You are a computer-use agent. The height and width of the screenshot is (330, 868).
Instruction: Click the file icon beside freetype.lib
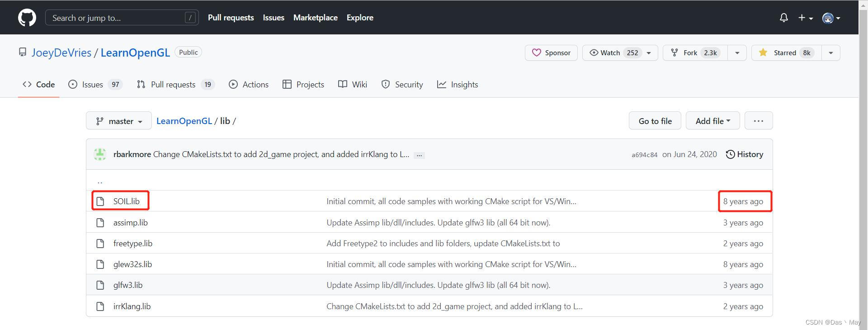pyautogui.click(x=100, y=244)
